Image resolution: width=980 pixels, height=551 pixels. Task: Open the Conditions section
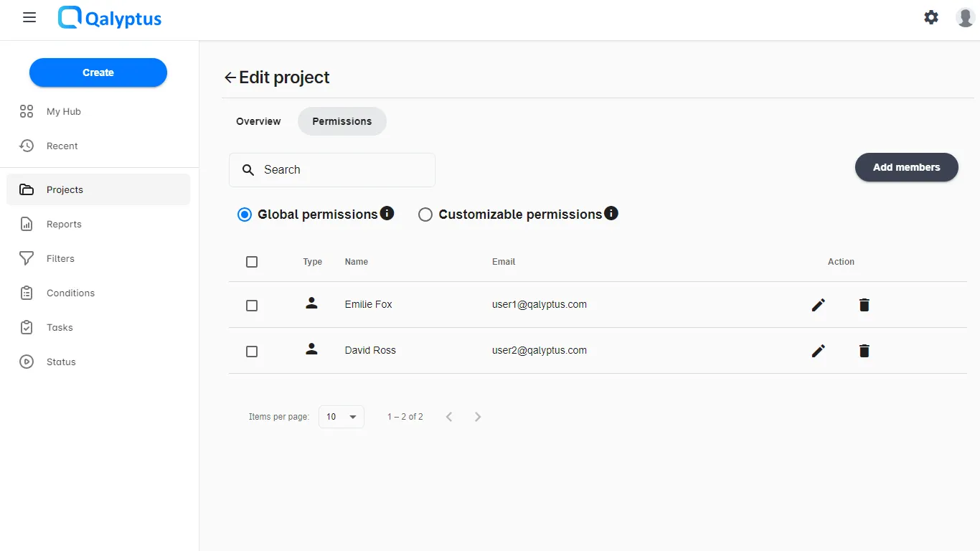pyautogui.click(x=71, y=293)
